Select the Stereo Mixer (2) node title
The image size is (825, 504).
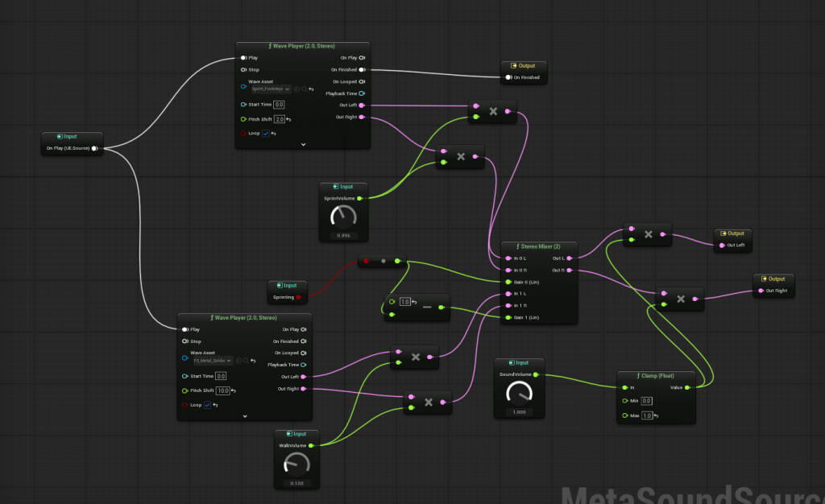point(540,246)
